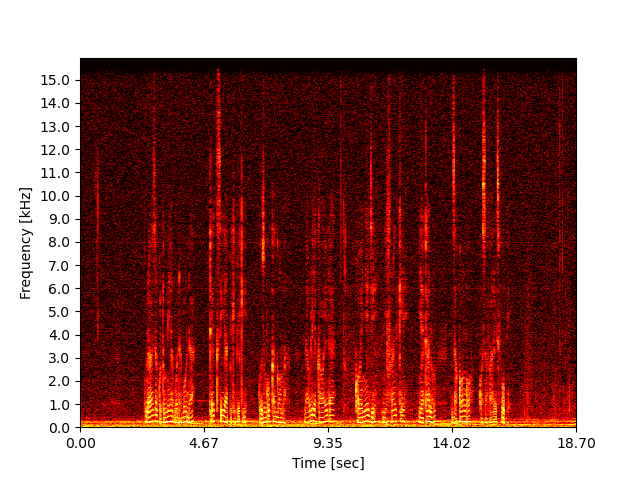This screenshot has width=640, height=480.
Task: Click the 9.35 time tick label
Action: point(328,443)
